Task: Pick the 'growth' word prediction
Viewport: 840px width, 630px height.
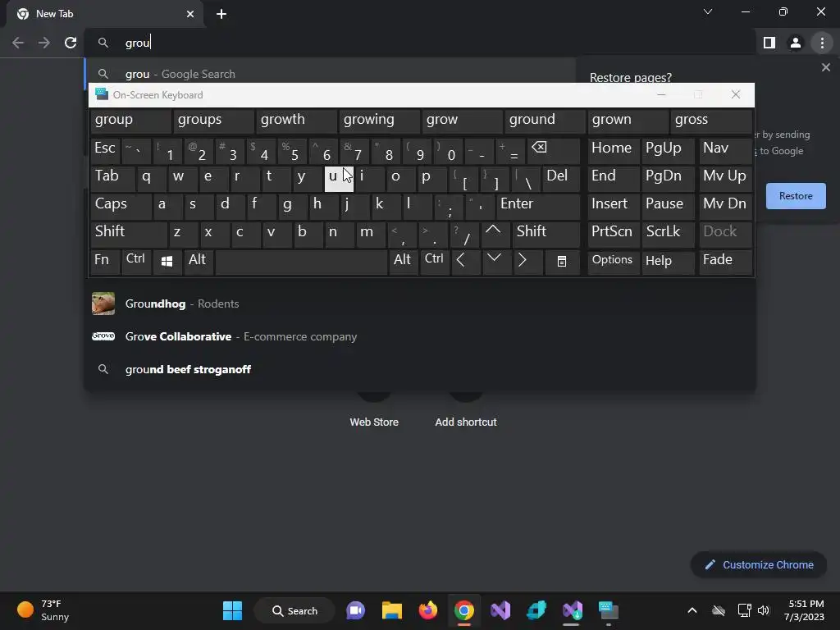Action: [x=296, y=120]
